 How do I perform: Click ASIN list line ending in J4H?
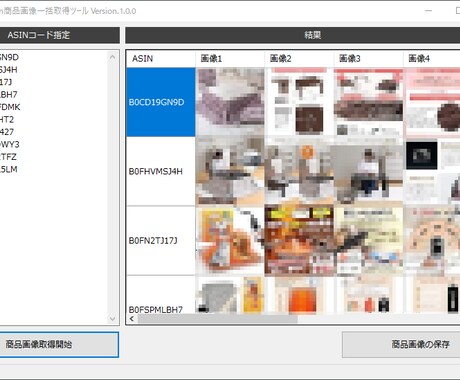click(x=9, y=70)
